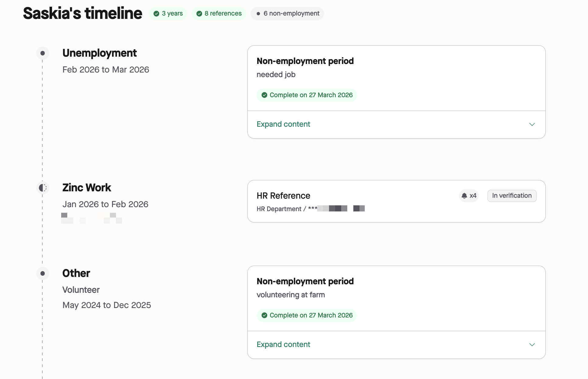Screen dimensions: 588x379
Task: Click the Zinc Work half-filled timeline marker
Action: [43, 188]
